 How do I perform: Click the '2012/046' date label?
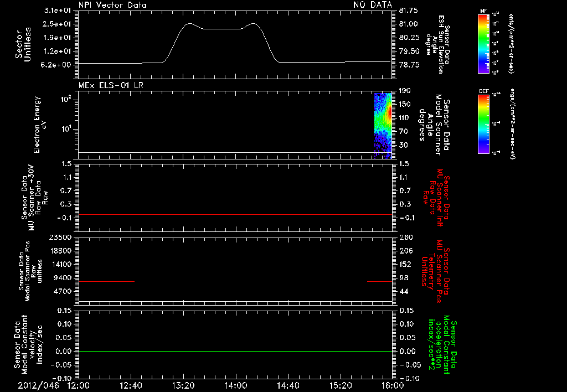38,385
